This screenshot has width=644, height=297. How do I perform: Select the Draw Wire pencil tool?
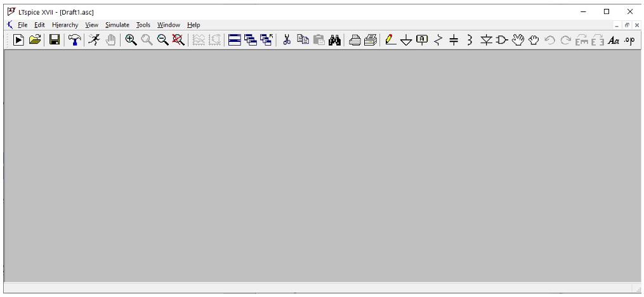coord(391,40)
